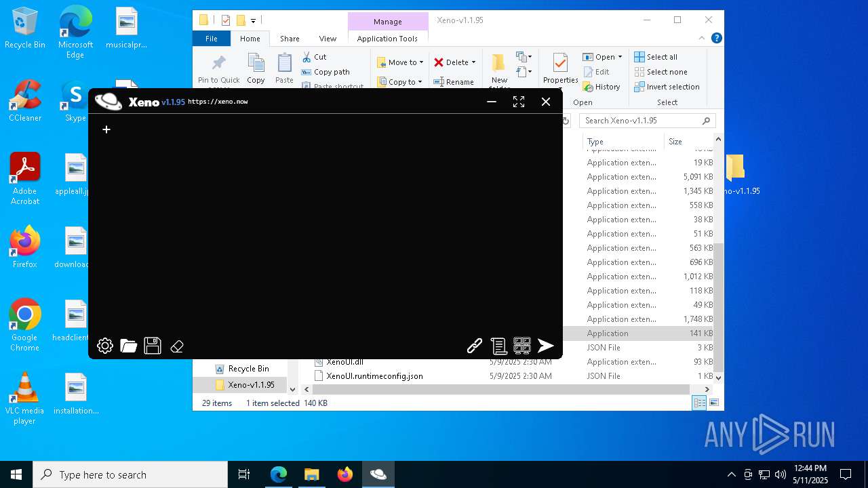Open the ribbon Open dropdown arrow
Viewport: 868px width, 488px height.
(x=620, y=57)
